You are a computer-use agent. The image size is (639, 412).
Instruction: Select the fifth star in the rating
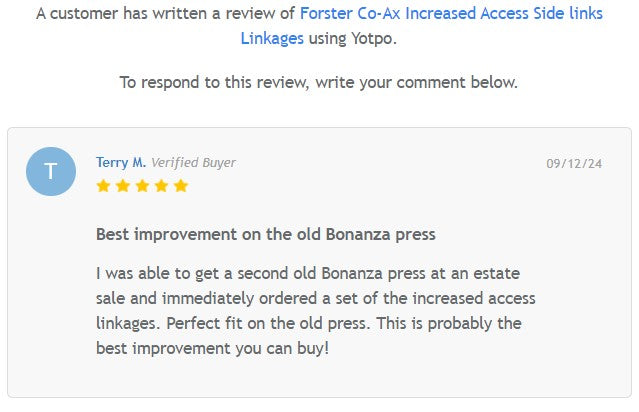(181, 186)
